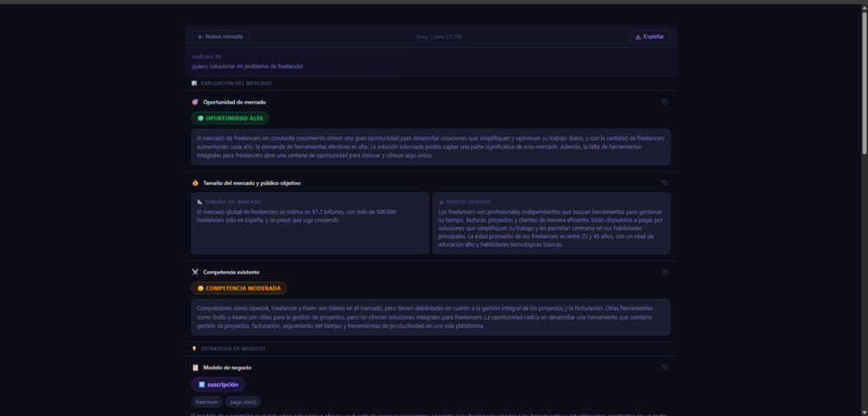Click the query text 'quiero solucionar mi problema de freelancer'
868x416 pixels.
pos(248,66)
